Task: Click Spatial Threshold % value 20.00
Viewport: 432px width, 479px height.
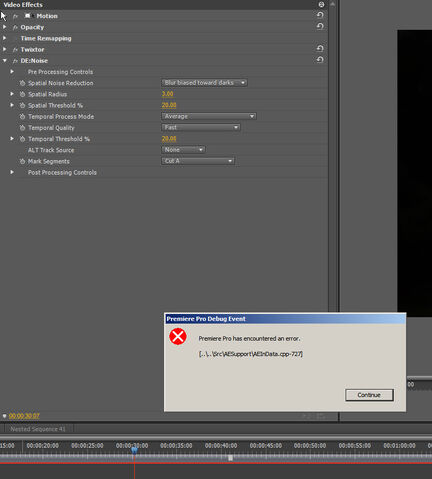Action: pos(169,105)
